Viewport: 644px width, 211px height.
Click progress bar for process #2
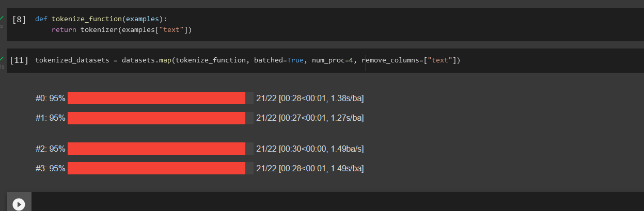pyautogui.click(x=161, y=149)
